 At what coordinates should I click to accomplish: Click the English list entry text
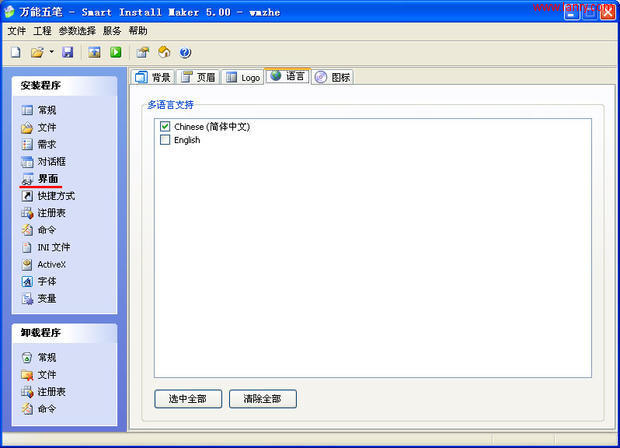187,140
